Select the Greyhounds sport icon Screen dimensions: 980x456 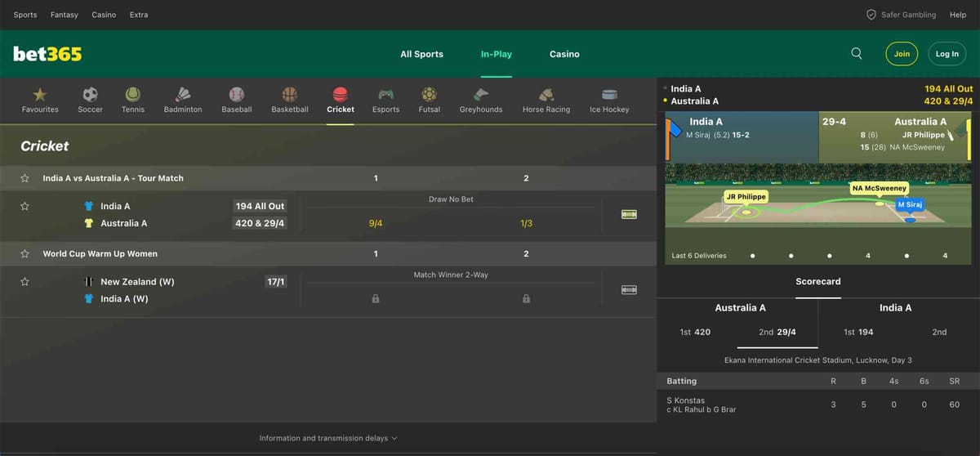point(481,95)
